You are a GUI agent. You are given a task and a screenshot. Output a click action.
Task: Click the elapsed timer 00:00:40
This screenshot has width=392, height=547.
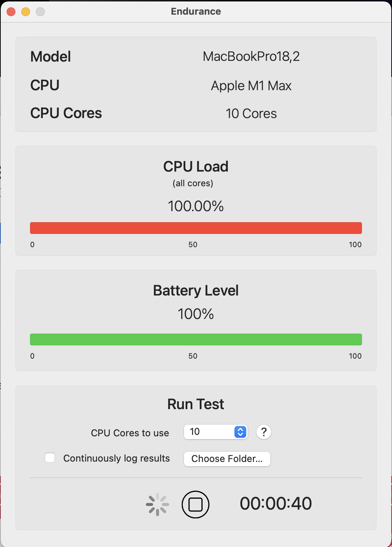276,503
